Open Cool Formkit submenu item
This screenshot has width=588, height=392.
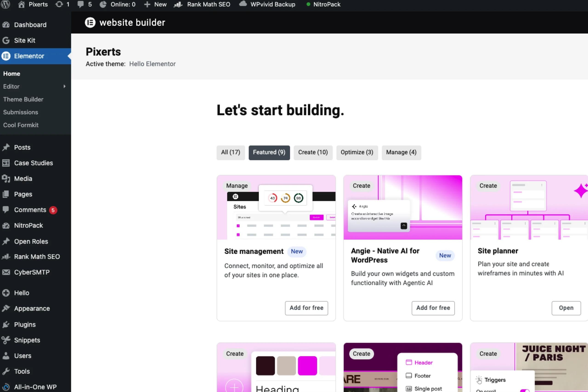pos(21,125)
